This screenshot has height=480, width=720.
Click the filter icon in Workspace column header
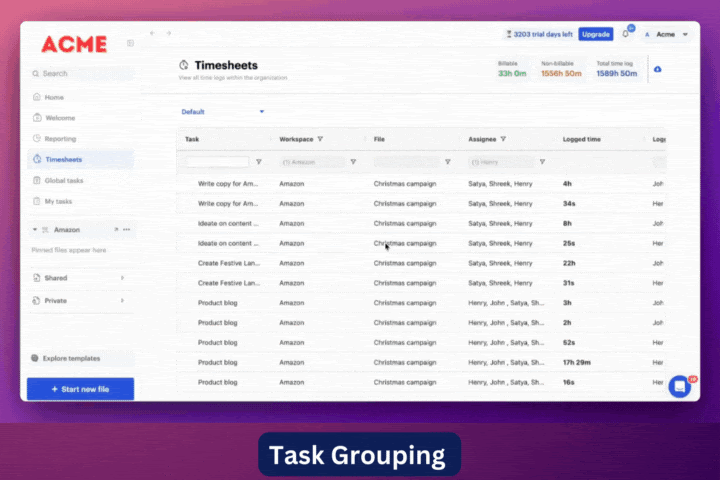point(320,140)
